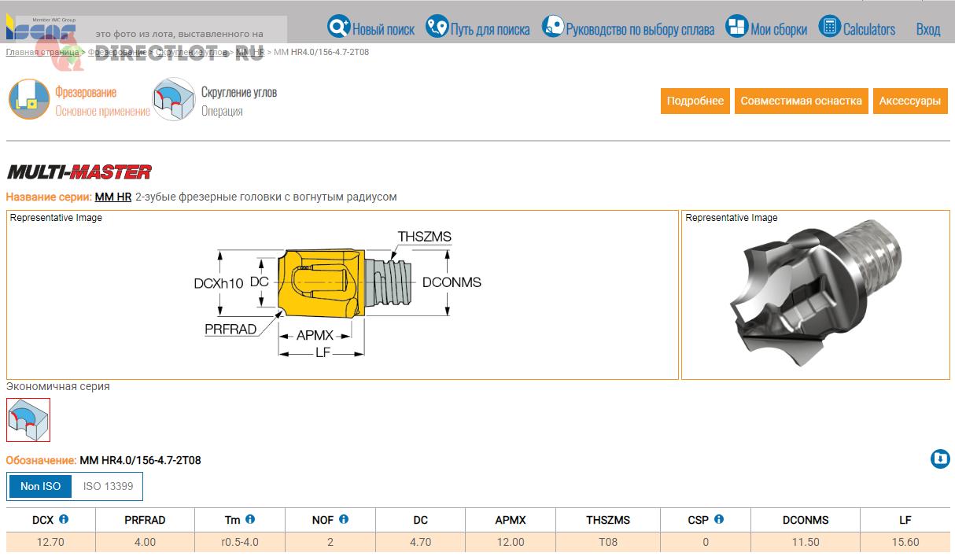Click the designation MM HR4.0/156-4.7-2T08 text
Image resolution: width=955 pixels, height=560 pixels.
tap(140, 460)
